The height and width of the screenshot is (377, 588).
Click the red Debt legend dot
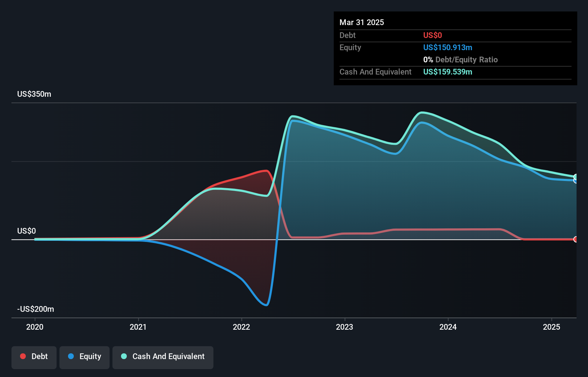pos(23,356)
